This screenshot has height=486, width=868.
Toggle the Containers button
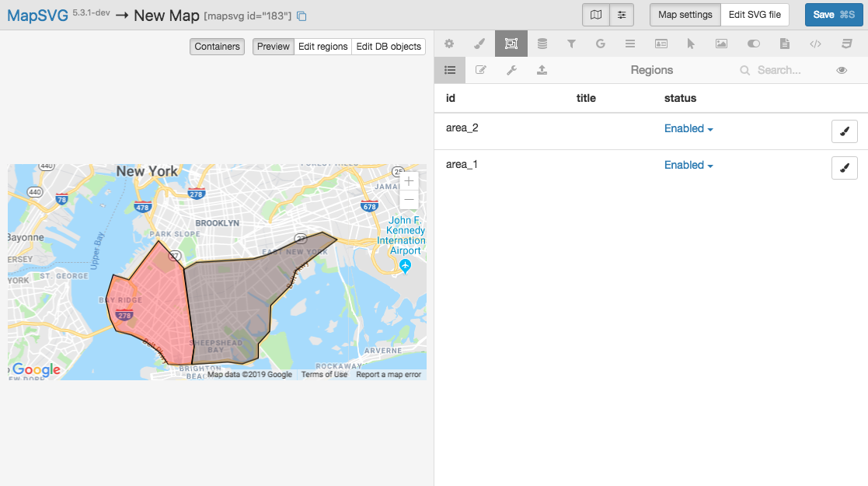point(217,47)
